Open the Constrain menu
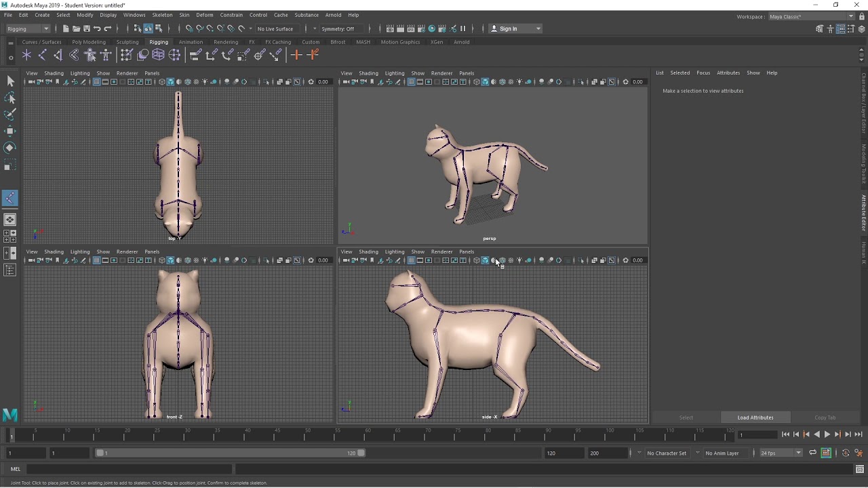 [231, 15]
